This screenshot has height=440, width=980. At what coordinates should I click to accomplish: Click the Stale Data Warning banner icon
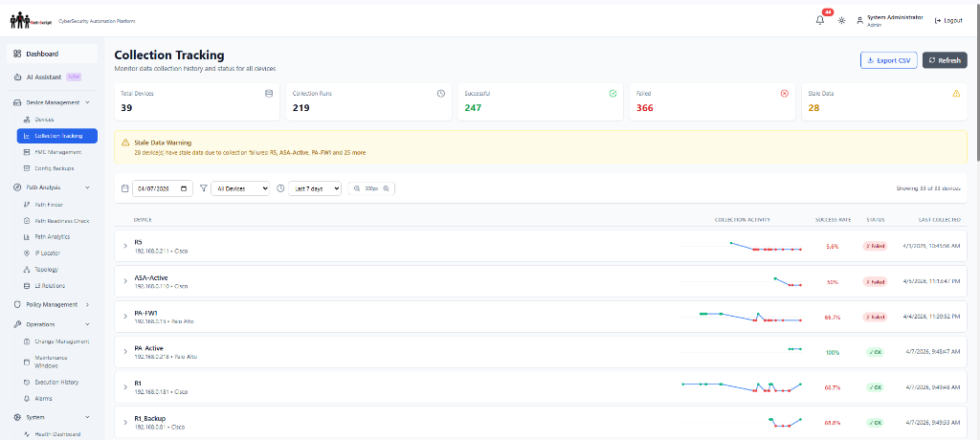tap(125, 143)
